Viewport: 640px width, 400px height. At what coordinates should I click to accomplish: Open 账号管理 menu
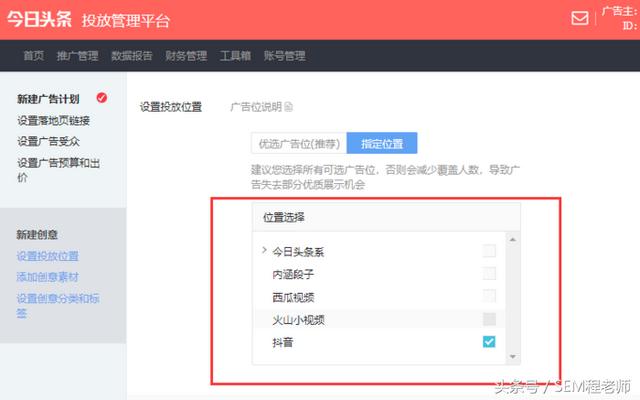[284, 56]
